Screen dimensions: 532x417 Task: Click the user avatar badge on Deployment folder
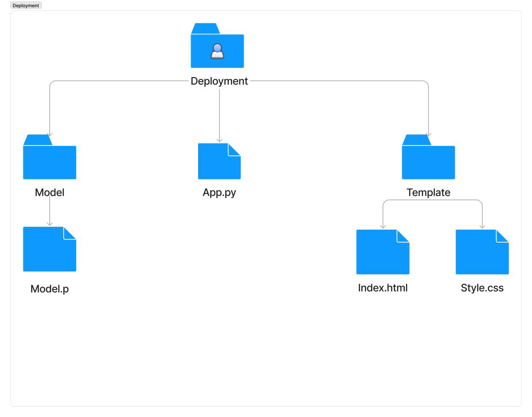217,51
